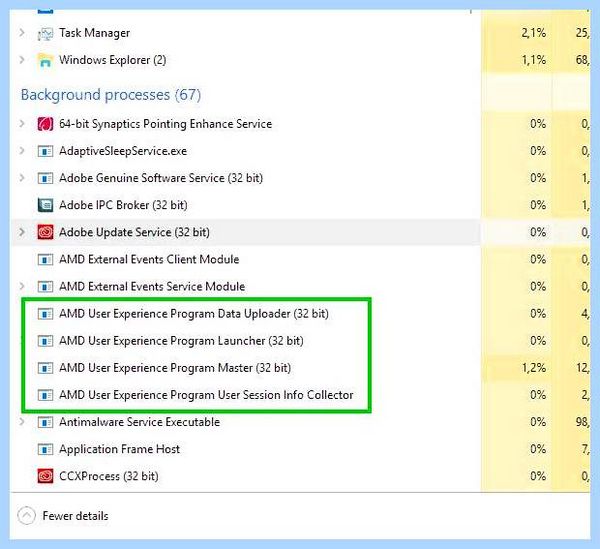This screenshot has width=600, height=549.
Task: Select 64-bit Synaptics Pointing Enhance Service text
Action: pyautogui.click(x=165, y=124)
